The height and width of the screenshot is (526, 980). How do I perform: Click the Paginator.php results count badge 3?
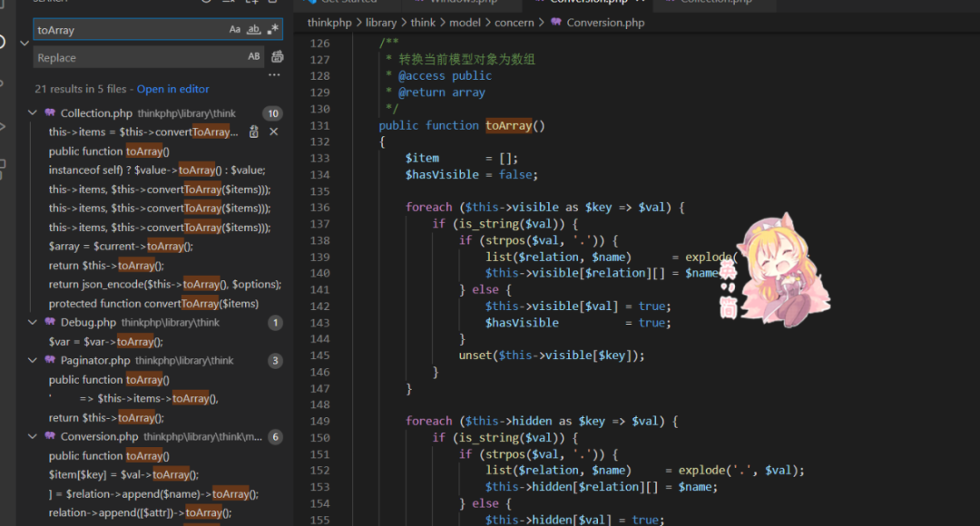tap(275, 360)
